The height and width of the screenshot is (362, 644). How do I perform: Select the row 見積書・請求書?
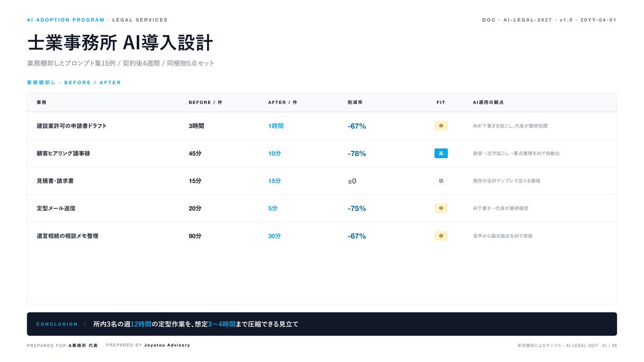[322, 181]
